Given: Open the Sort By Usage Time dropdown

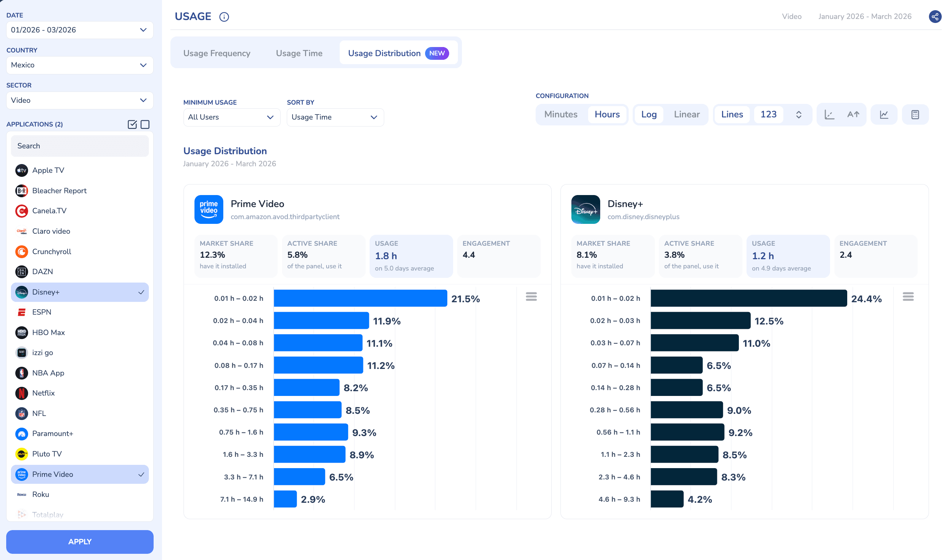Looking at the screenshot, I should coord(335,117).
